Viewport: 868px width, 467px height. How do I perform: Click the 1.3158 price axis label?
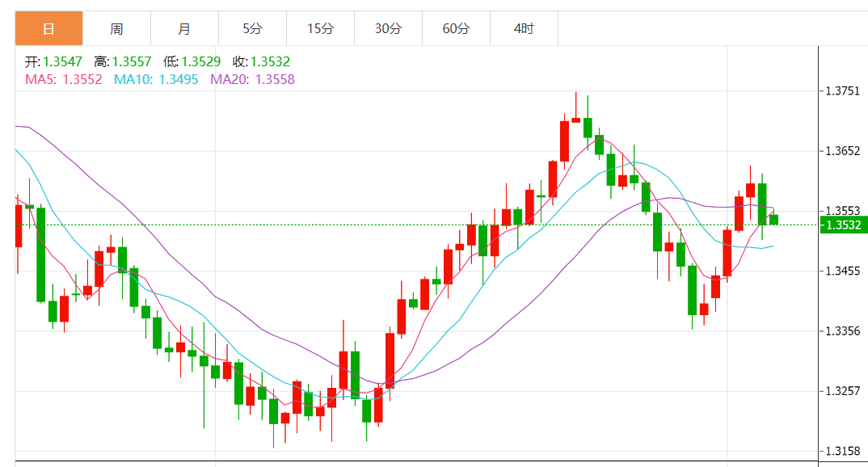pyautogui.click(x=842, y=451)
